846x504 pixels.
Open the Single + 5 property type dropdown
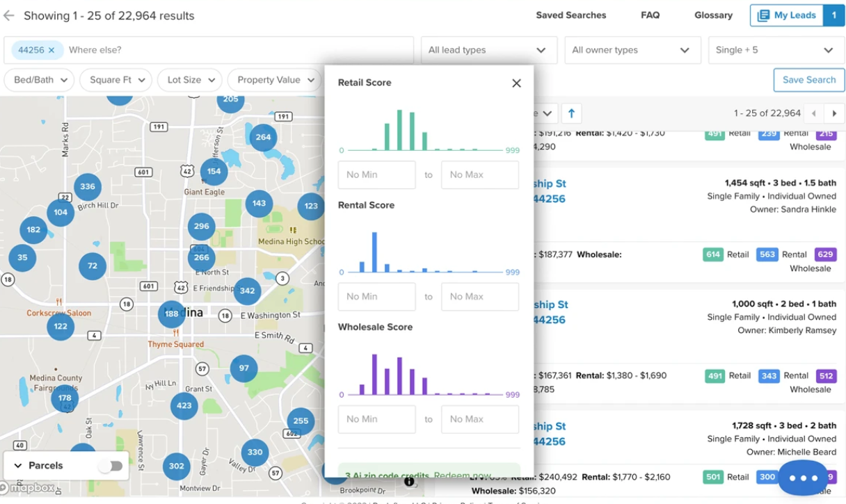tap(775, 50)
